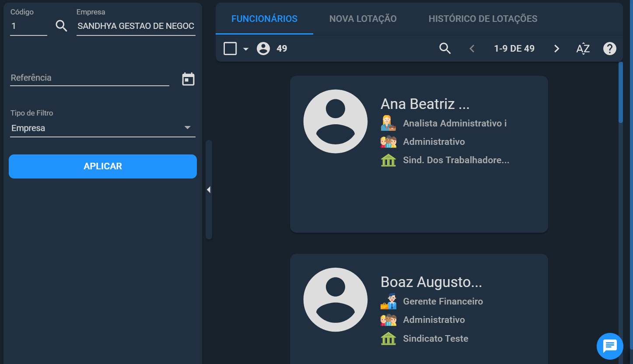Collapse the left filter panel with the arrow handle

coord(209,189)
